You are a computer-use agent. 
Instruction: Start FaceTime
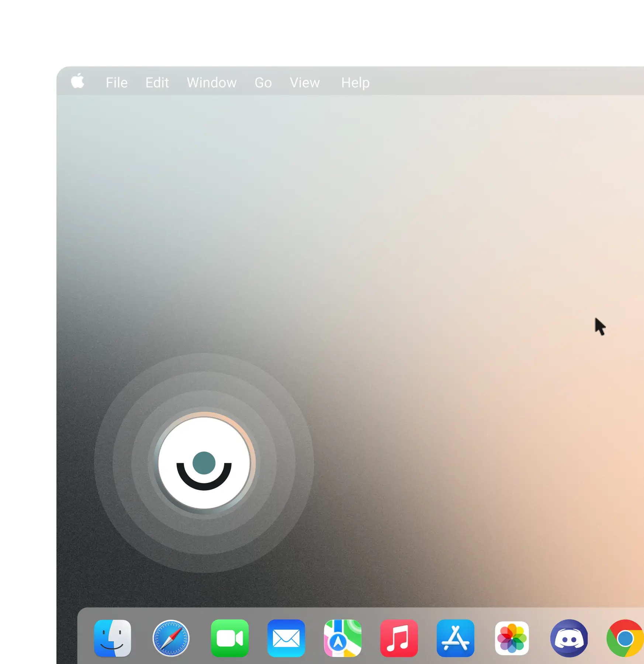pyautogui.click(x=230, y=638)
